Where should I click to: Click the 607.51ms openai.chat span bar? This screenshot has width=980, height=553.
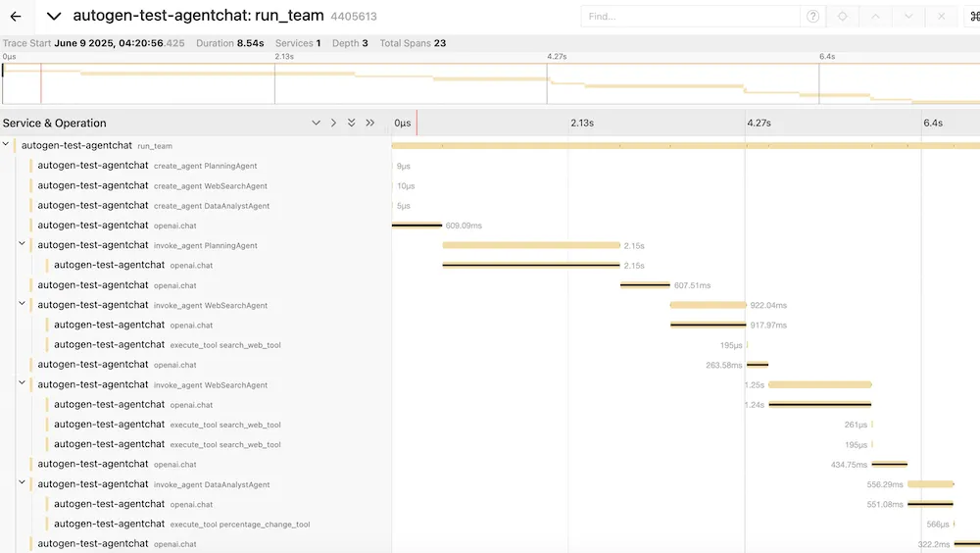point(645,285)
